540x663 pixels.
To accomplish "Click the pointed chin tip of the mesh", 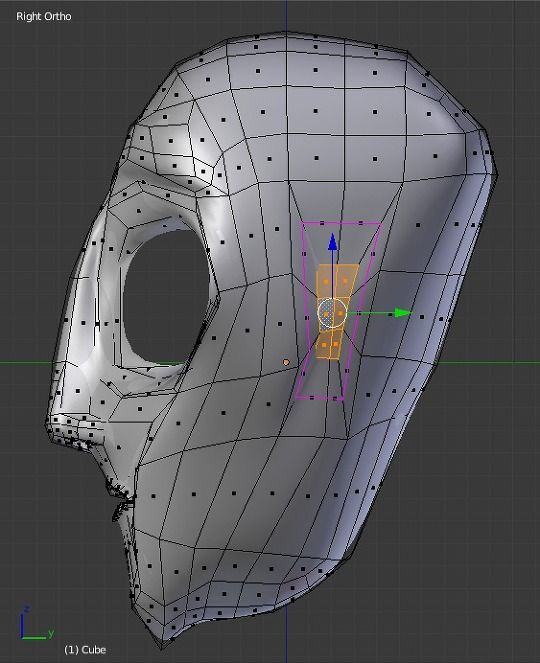I will coord(162,646).
